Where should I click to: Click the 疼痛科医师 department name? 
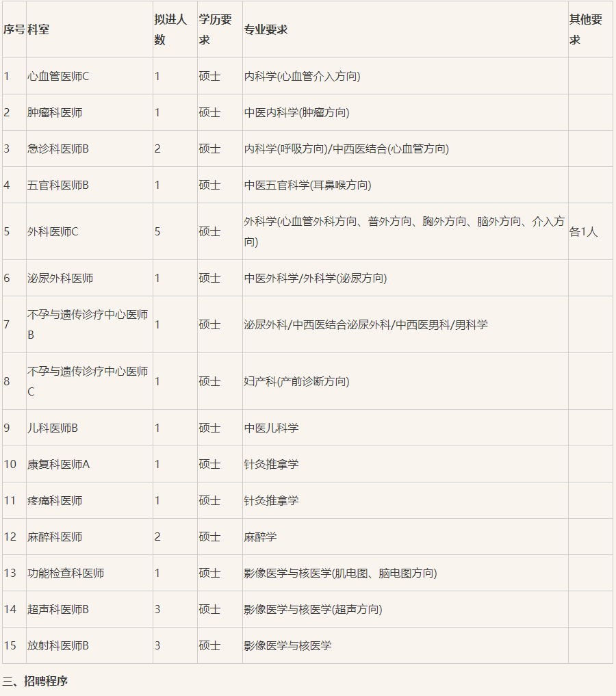(x=55, y=500)
